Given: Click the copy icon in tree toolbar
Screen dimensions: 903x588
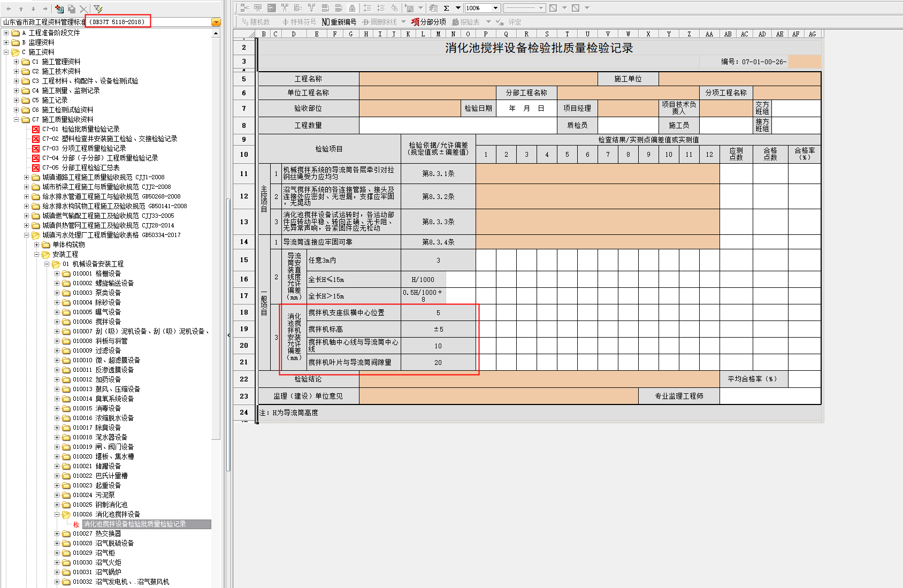Looking at the screenshot, I should (x=71, y=9).
